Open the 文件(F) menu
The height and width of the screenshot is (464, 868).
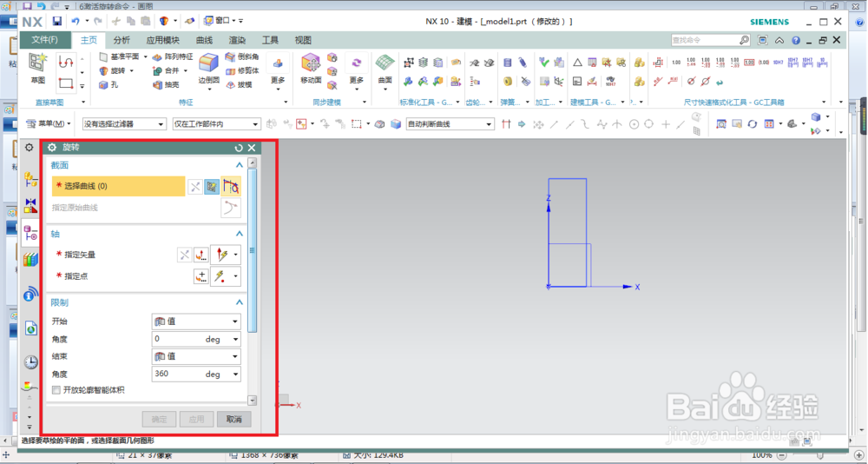click(x=45, y=40)
